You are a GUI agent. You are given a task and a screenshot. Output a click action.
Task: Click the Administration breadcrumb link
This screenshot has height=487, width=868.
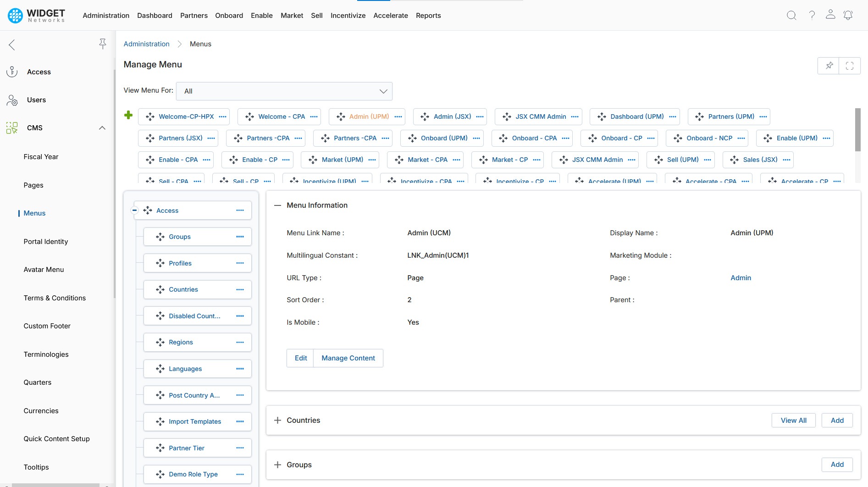147,44
